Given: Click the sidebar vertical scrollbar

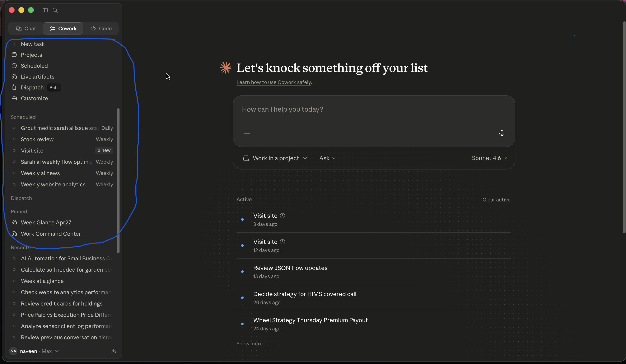Looking at the screenshot, I should [x=118, y=181].
